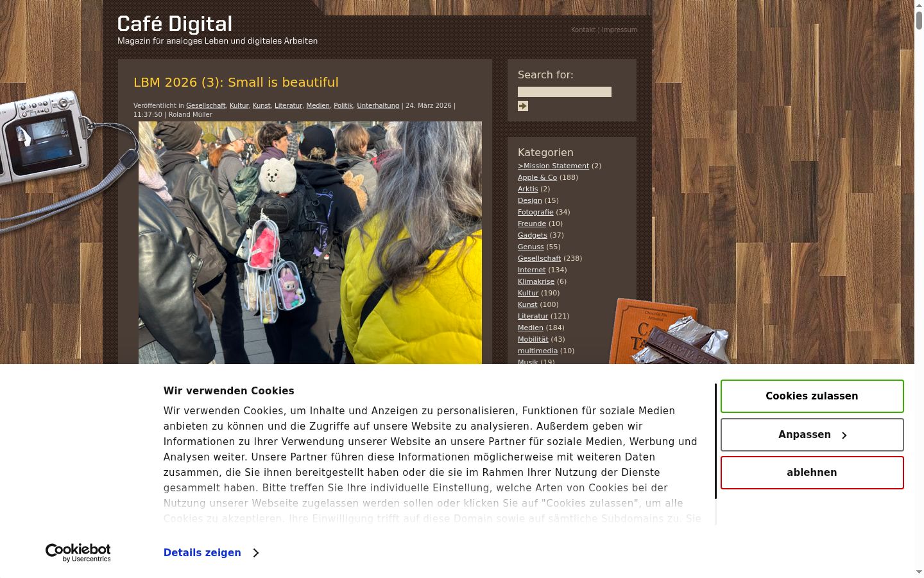This screenshot has height=578, width=924.
Task: Open the Anpassen cookie settings
Action: tap(812, 435)
